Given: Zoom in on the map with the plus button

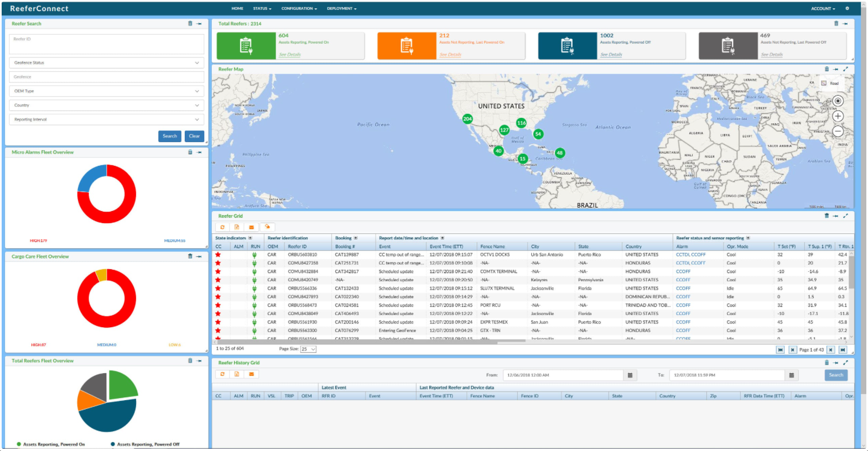Looking at the screenshot, I should [x=838, y=116].
